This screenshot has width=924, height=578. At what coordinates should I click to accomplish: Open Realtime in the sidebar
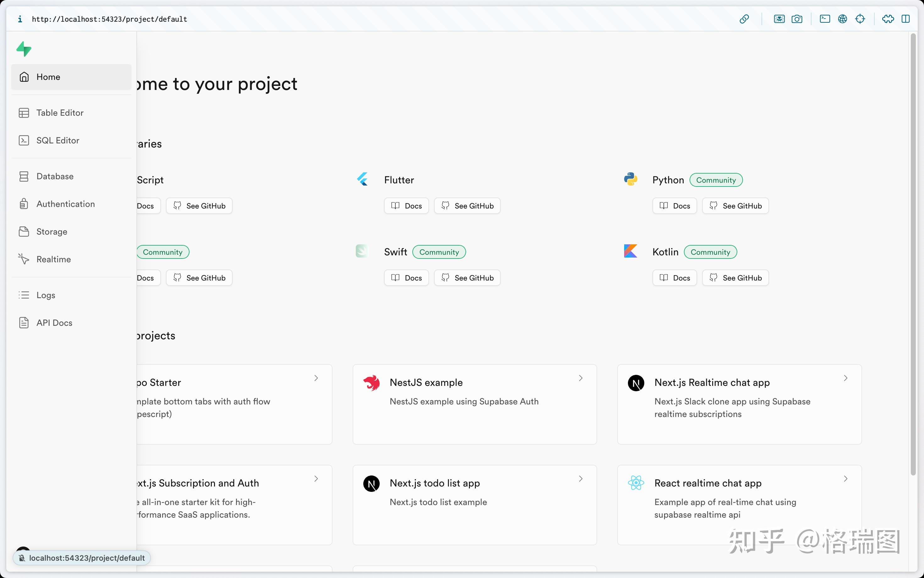pyautogui.click(x=53, y=259)
